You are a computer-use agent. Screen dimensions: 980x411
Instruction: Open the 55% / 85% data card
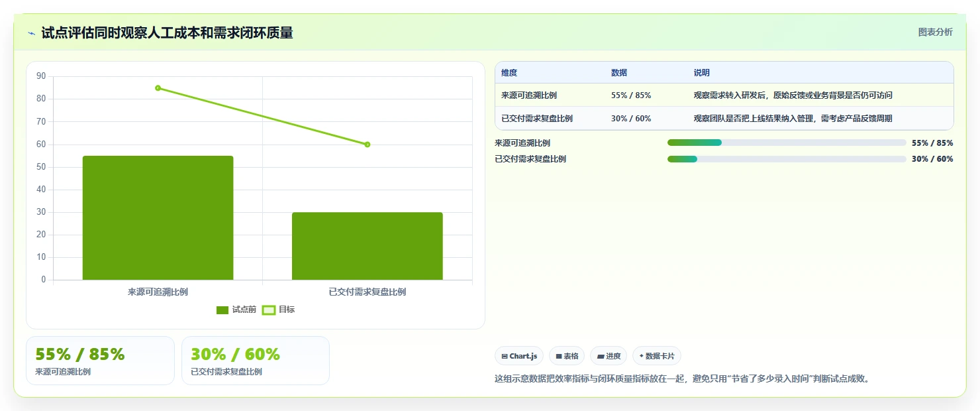tap(100, 361)
